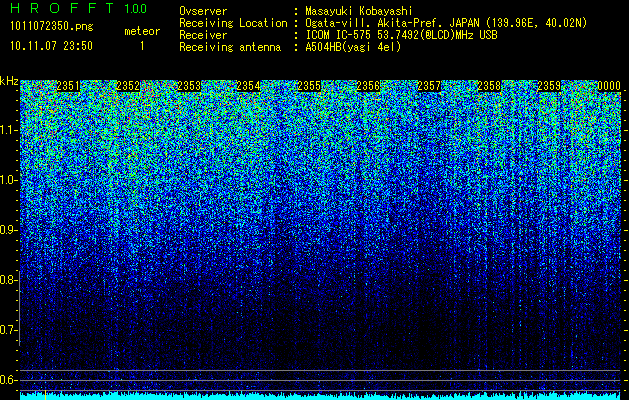Image resolution: width=629 pixels, height=400 pixels.
Task: Click the 2354 time marker
Action: 248,86
